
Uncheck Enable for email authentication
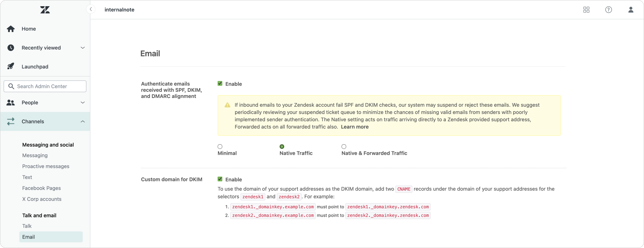(x=220, y=84)
